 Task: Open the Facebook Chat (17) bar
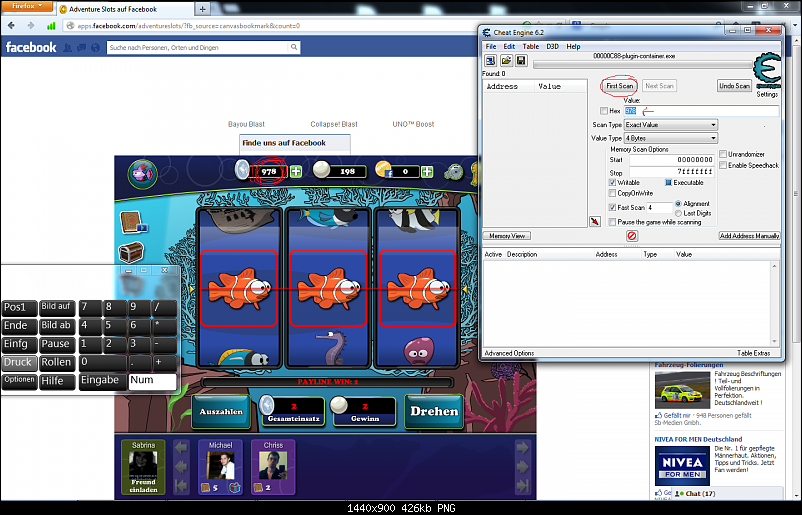coord(727,494)
